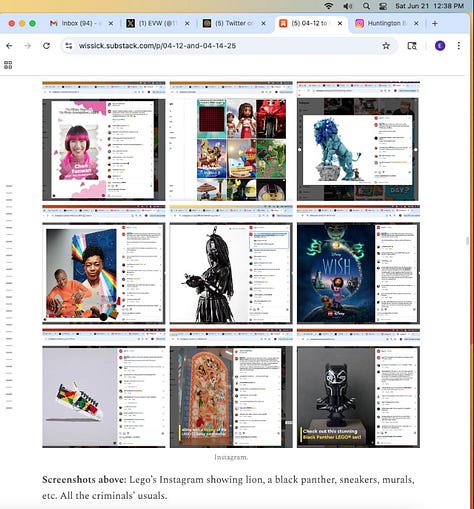
Task: Bookmark this page with the star icon
Action: [386, 46]
